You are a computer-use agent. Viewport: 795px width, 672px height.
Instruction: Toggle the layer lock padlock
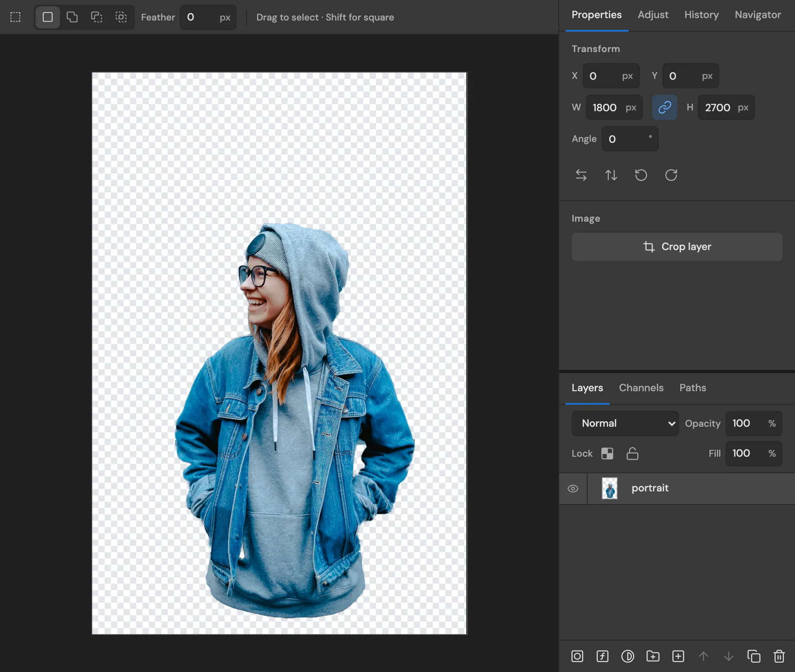(x=632, y=454)
